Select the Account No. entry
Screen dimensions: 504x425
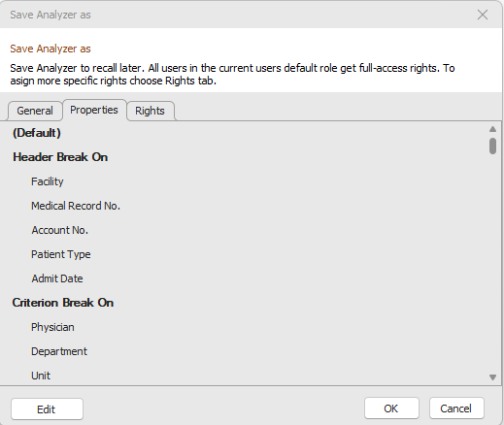pos(59,230)
